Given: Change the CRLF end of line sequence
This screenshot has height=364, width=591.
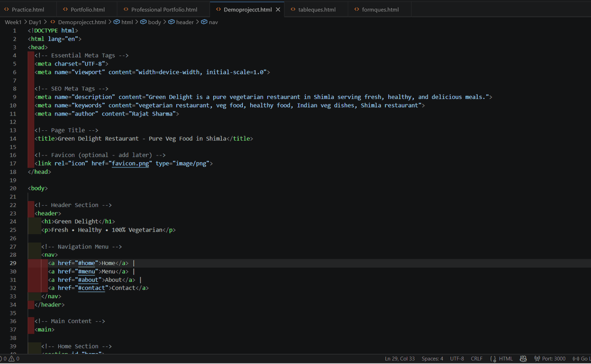Looking at the screenshot, I should click(477, 359).
